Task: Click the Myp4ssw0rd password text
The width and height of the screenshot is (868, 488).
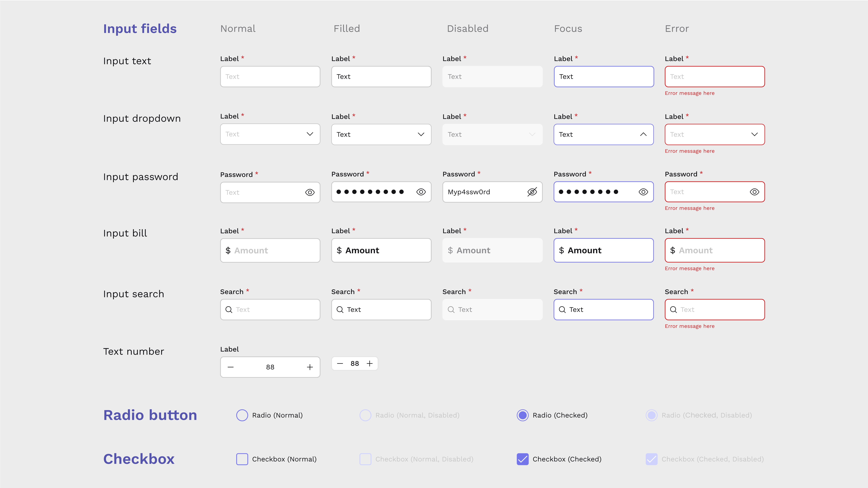Action: [x=469, y=192]
